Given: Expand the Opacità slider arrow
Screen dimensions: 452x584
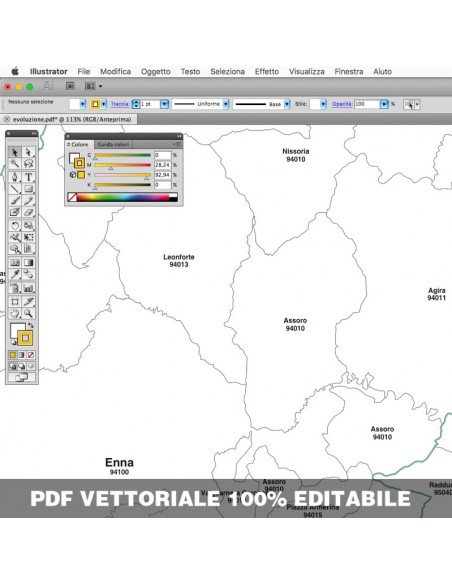Looking at the screenshot, I should [x=384, y=104].
